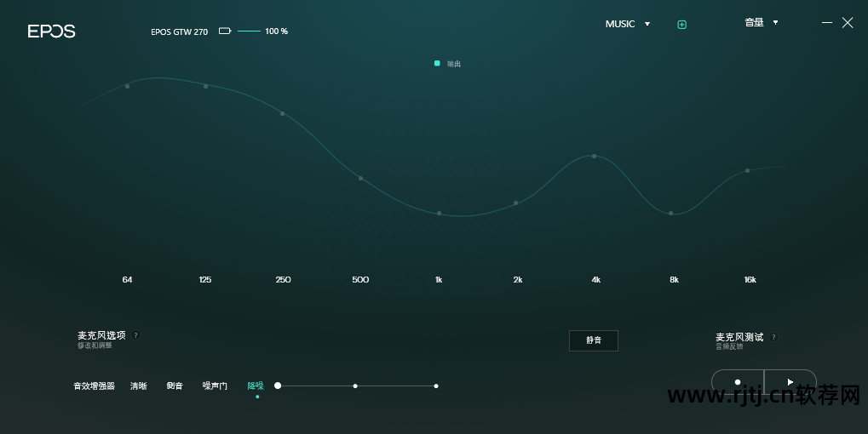Play back the microphone test recording
The width and height of the screenshot is (868, 434).
[x=790, y=382]
